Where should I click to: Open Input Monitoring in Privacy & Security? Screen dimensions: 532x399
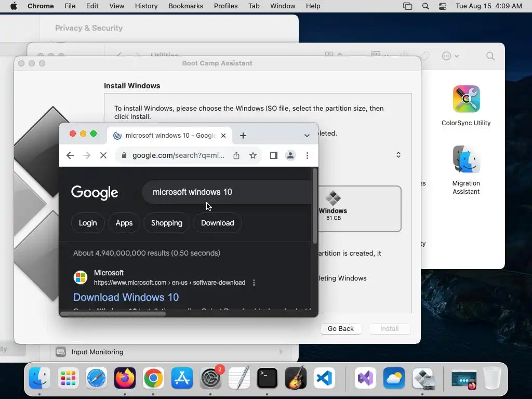pos(169,352)
